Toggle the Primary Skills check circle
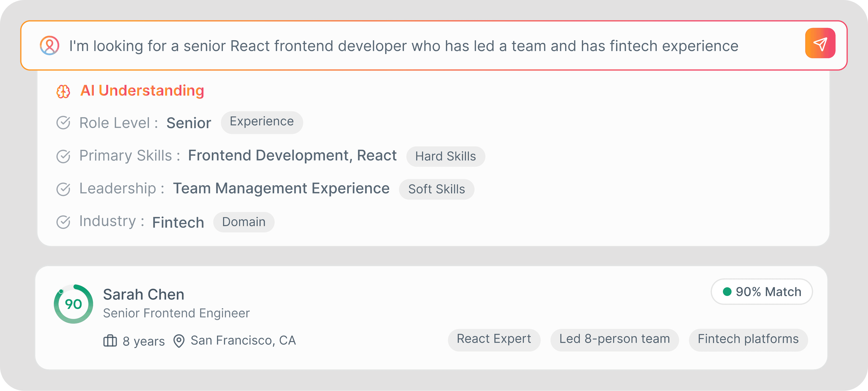 (63, 156)
